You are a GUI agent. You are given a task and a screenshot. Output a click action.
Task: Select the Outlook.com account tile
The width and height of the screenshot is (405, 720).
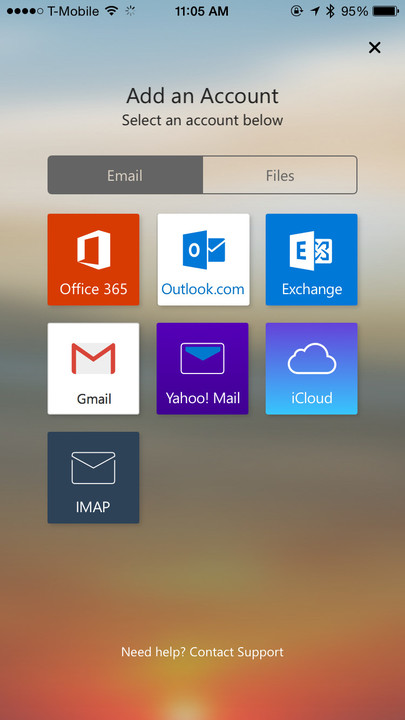tap(203, 259)
